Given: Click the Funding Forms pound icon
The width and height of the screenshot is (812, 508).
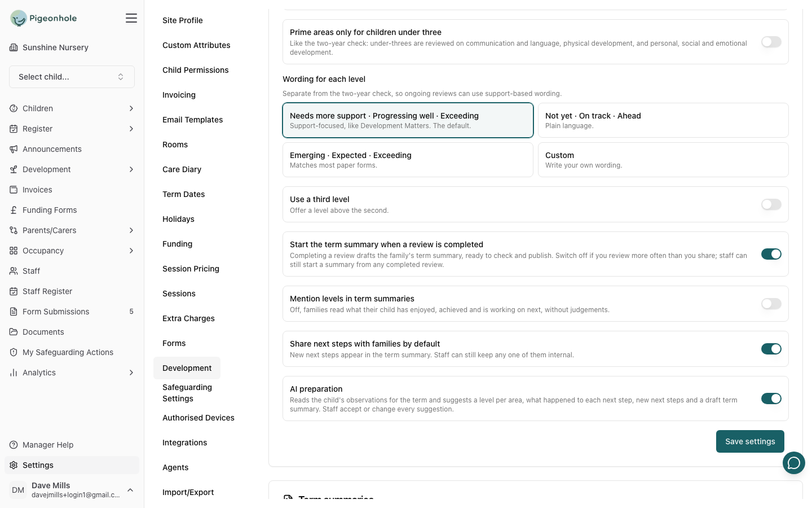Looking at the screenshot, I should tap(14, 210).
